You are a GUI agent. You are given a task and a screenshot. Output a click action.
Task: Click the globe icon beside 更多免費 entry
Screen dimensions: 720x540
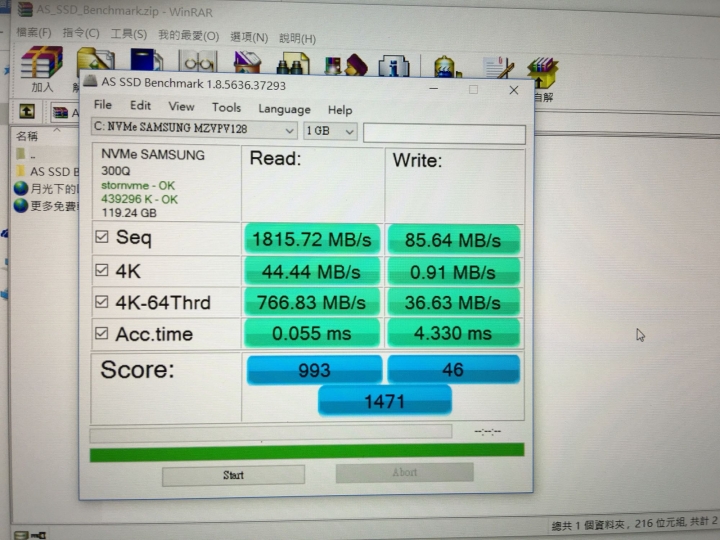21,205
